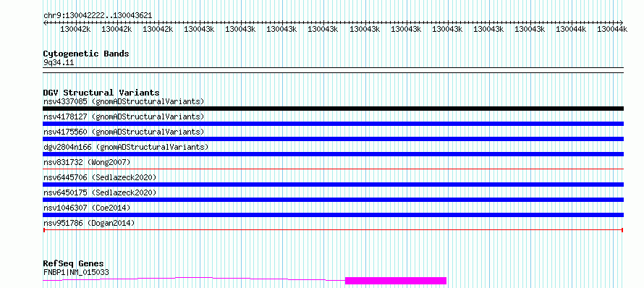The width and height of the screenshot is (644, 288).
Task: Click the nsv6445706 (Sedlazeck2020) label
Action: click(x=100, y=177)
